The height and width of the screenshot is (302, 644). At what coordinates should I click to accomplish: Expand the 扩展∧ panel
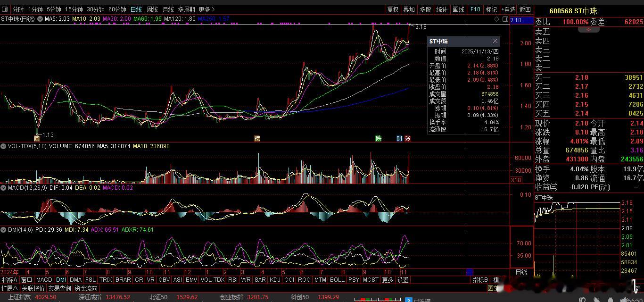click(x=9, y=288)
